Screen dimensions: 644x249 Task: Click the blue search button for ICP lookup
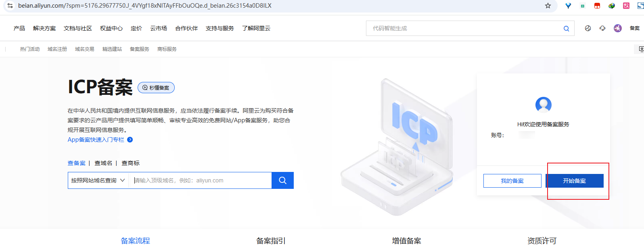tap(282, 180)
